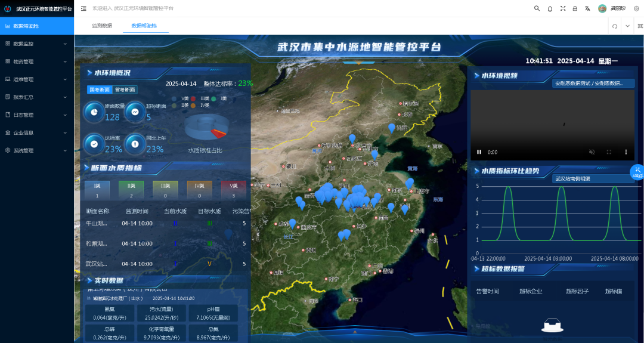Viewport: 644px width, 343px height.
Task: Switch to the 省考断面 toggle
Action: point(125,89)
